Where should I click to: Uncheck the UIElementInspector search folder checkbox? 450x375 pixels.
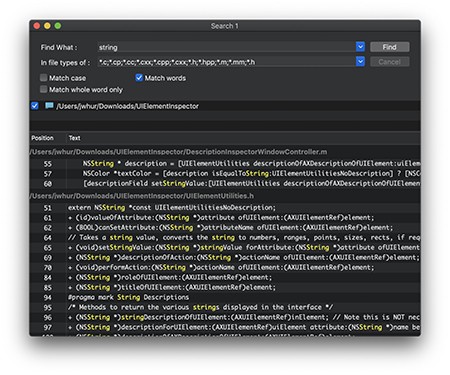click(35, 106)
